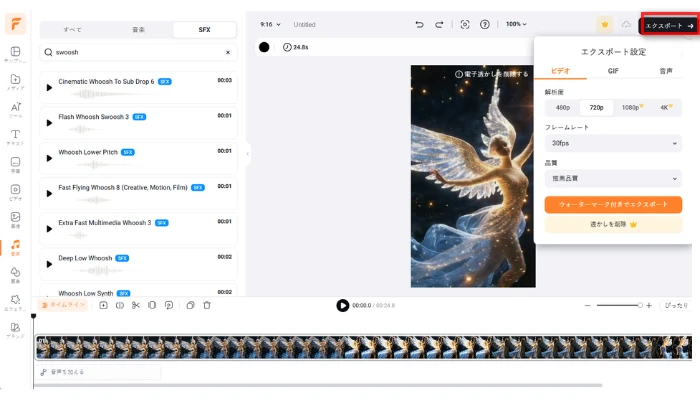Screen dimensions: 700x400
Task: Click the redo arrow icon
Action: (x=441, y=24)
